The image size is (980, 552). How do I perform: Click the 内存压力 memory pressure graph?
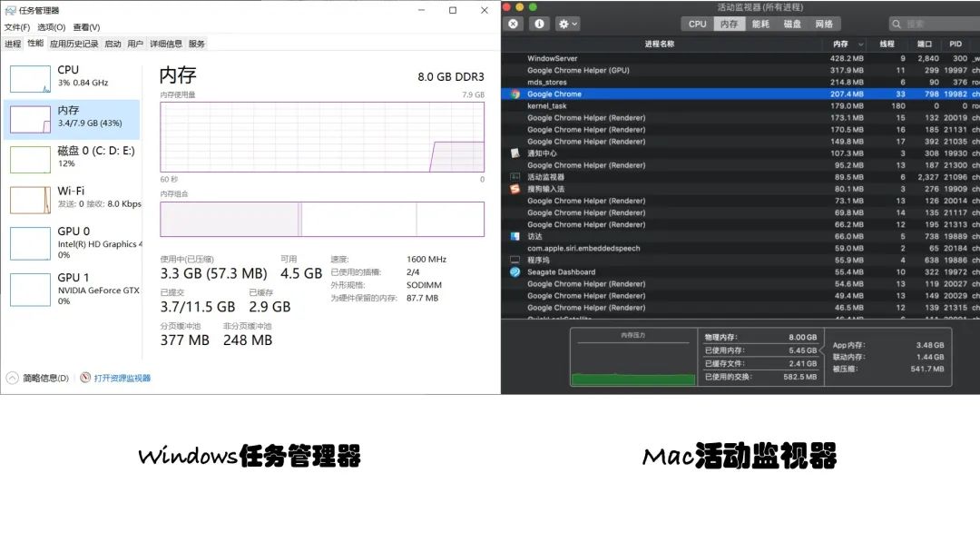[633, 359]
